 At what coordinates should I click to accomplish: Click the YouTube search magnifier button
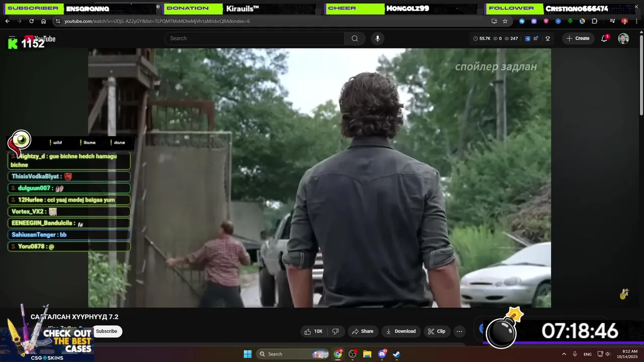click(x=355, y=39)
